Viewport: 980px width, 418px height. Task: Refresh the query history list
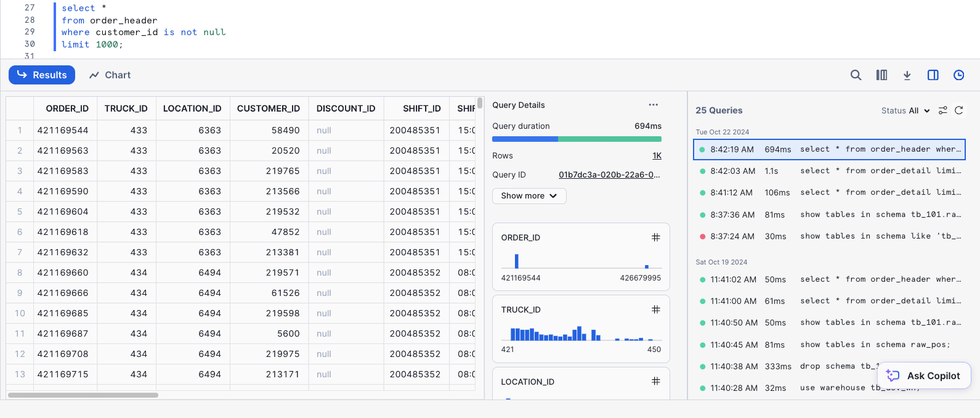click(958, 110)
